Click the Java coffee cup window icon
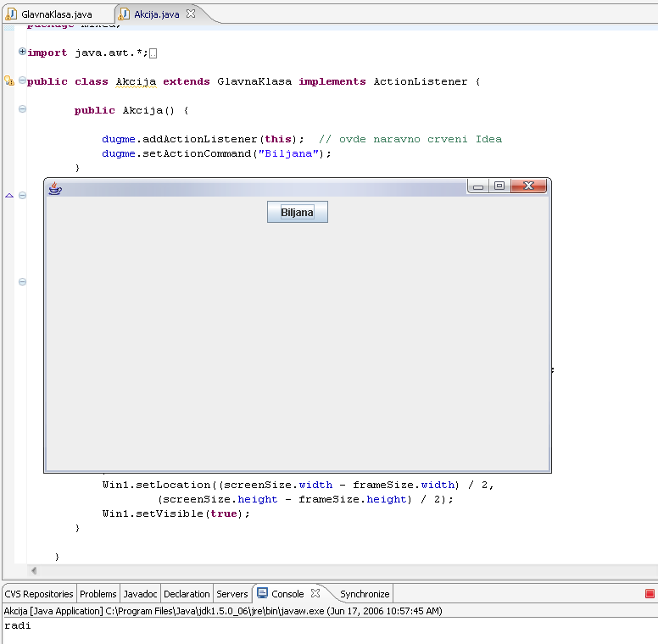Viewport: 658px width, 644px height. point(55,188)
